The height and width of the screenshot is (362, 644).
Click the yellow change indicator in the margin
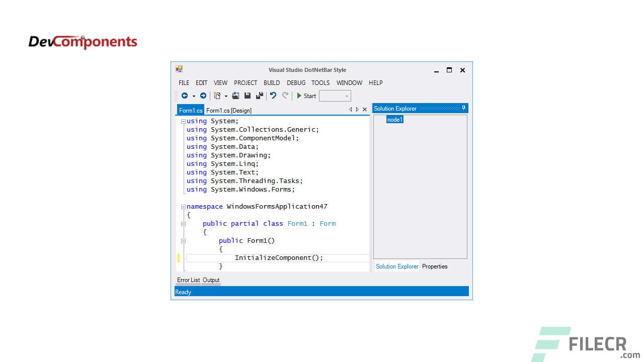tap(179, 257)
